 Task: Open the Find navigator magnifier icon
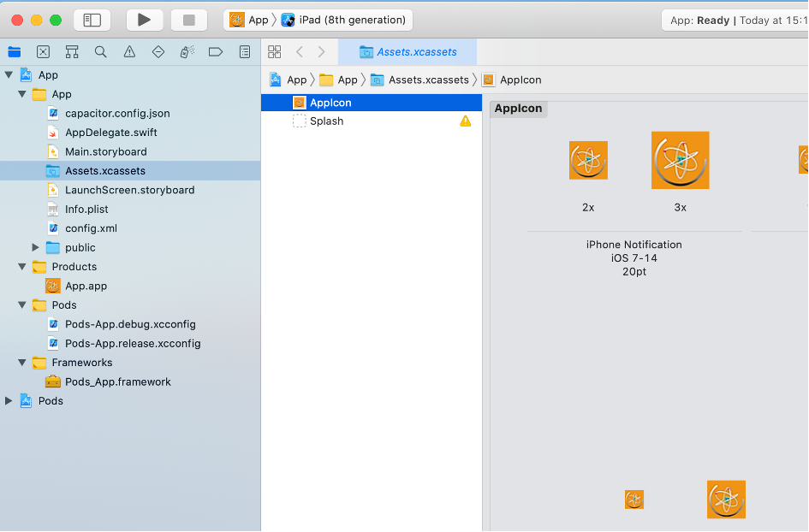[101, 51]
